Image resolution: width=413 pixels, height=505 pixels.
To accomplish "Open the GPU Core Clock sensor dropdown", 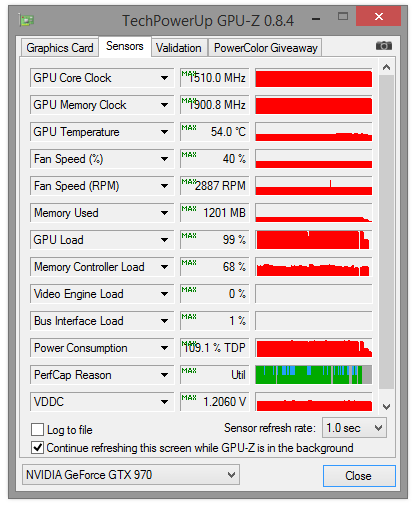I will click(164, 78).
